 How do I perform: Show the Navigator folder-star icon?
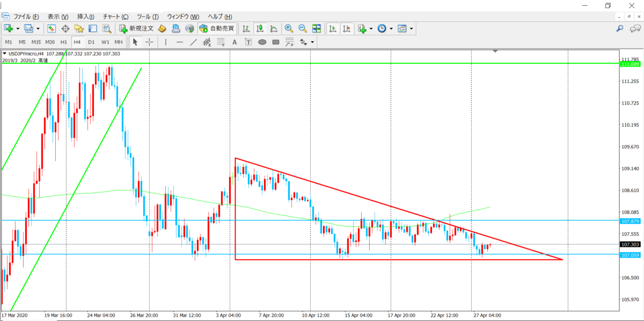point(79,28)
